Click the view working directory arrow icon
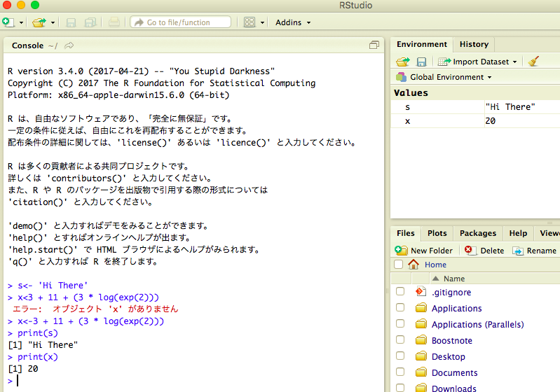The width and height of the screenshot is (560, 392). pos(69,45)
